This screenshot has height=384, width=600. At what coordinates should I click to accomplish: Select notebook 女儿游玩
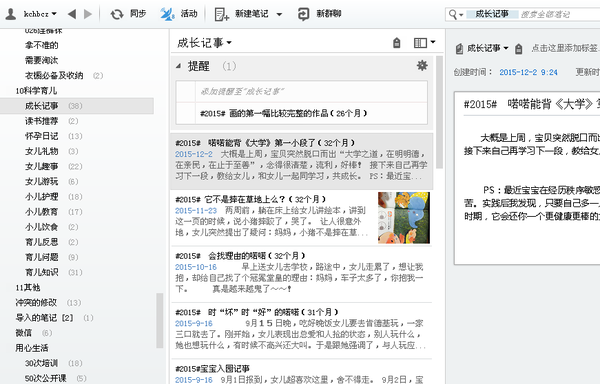(42, 181)
